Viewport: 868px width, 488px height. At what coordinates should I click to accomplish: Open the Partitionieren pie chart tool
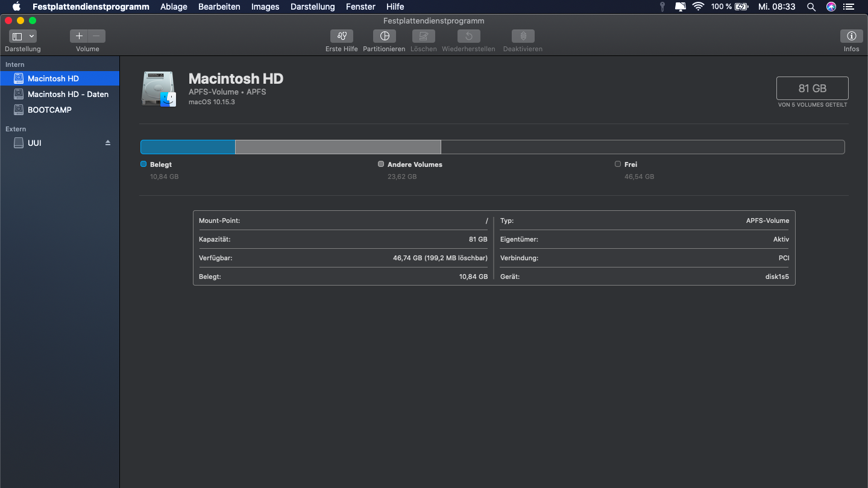(x=384, y=36)
